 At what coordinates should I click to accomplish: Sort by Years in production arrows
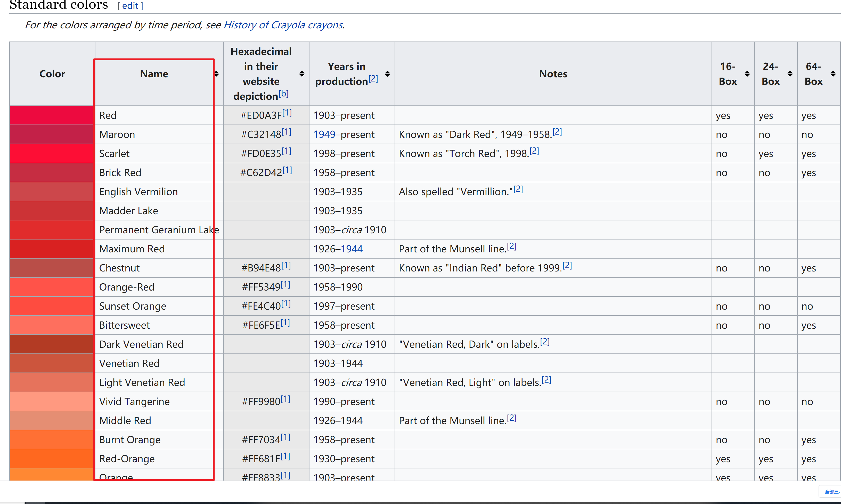click(387, 74)
